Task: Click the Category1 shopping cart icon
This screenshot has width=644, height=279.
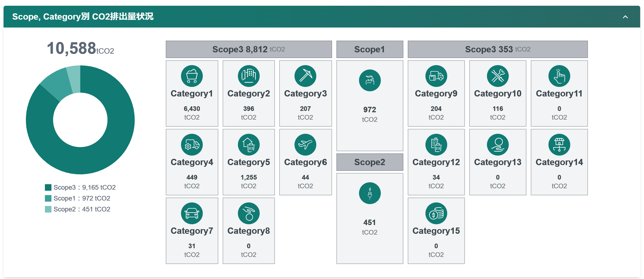Action: pos(192,76)
